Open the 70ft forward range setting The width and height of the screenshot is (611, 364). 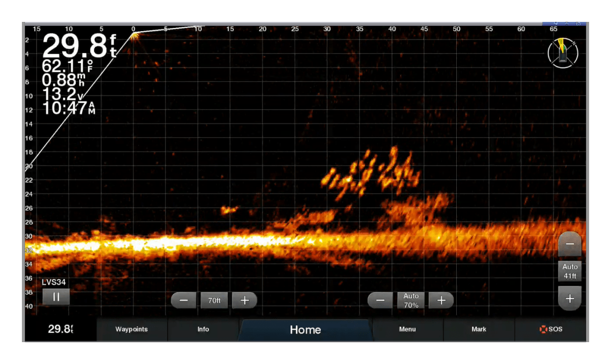214,300
